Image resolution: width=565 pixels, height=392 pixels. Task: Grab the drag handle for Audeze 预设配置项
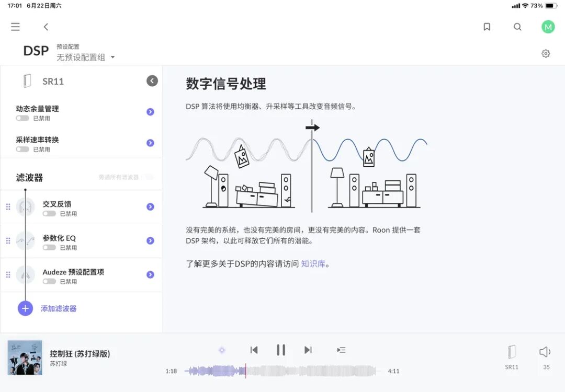click(8, 274)
